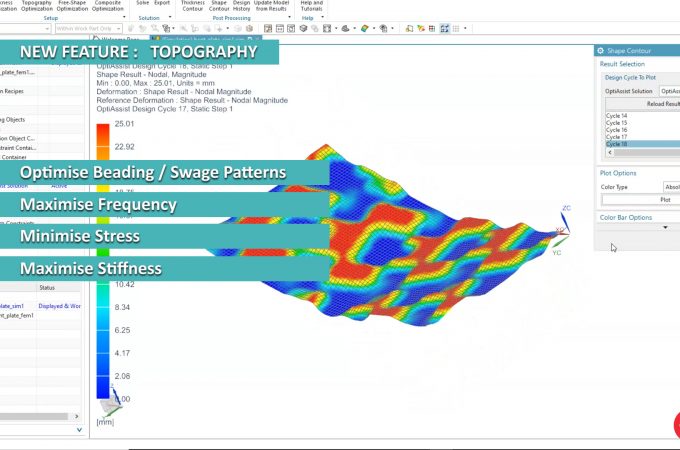680x450 pixels.
Task: Select the 'g Objects' navigator row
Action: pos(13,119)
